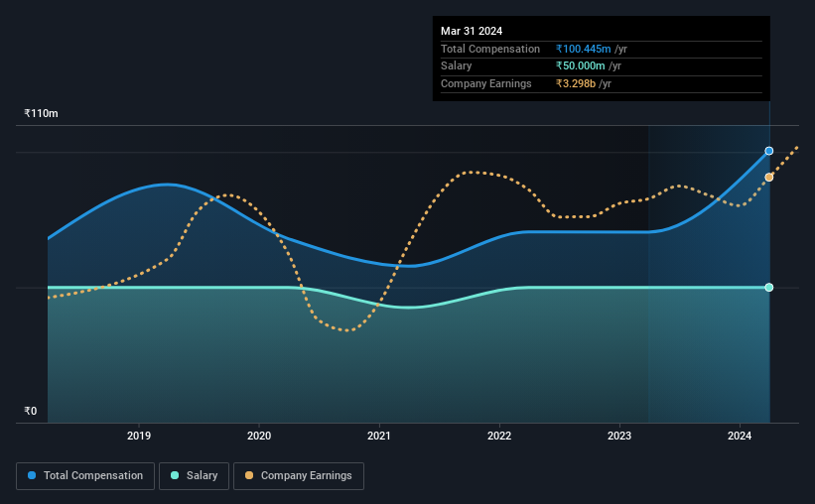Click the Total Compensation label in tooltip
815x504 pixels.
pyautogui.click(x=490, y=49)
